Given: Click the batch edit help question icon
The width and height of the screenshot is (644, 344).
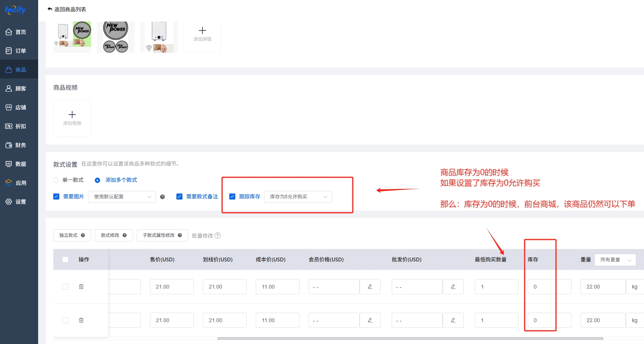Looking at the screenshot, I should click(218, 235).
